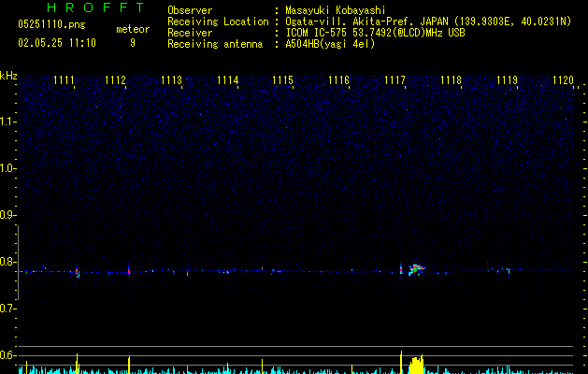Click the 0.8 kHz axis value
This screenshot has height=374, width=588.
pos(7,262)
